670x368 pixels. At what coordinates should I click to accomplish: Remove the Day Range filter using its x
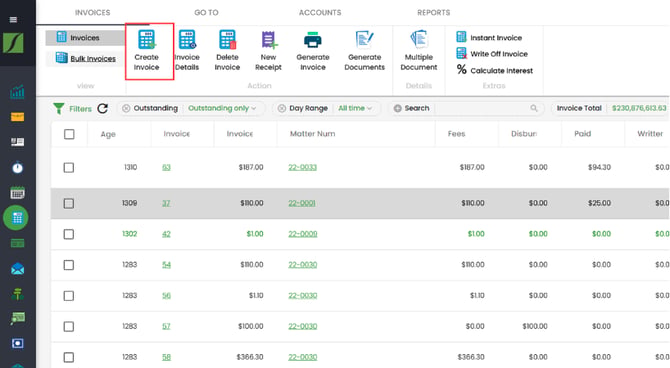282,109
